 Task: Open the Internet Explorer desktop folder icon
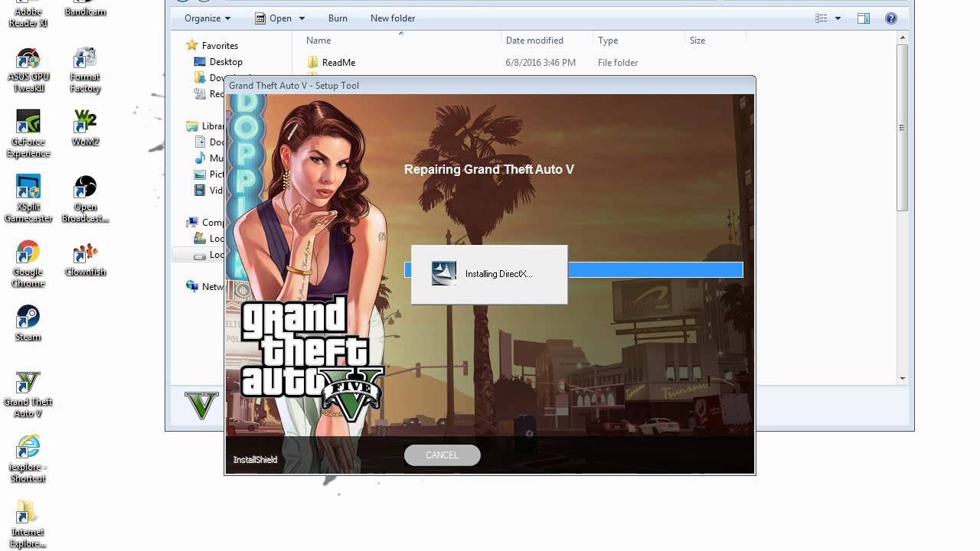click(28, 525)
